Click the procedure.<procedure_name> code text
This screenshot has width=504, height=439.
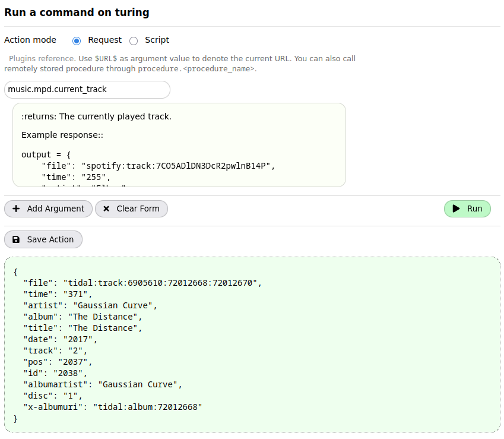click(x=196, y=69)
